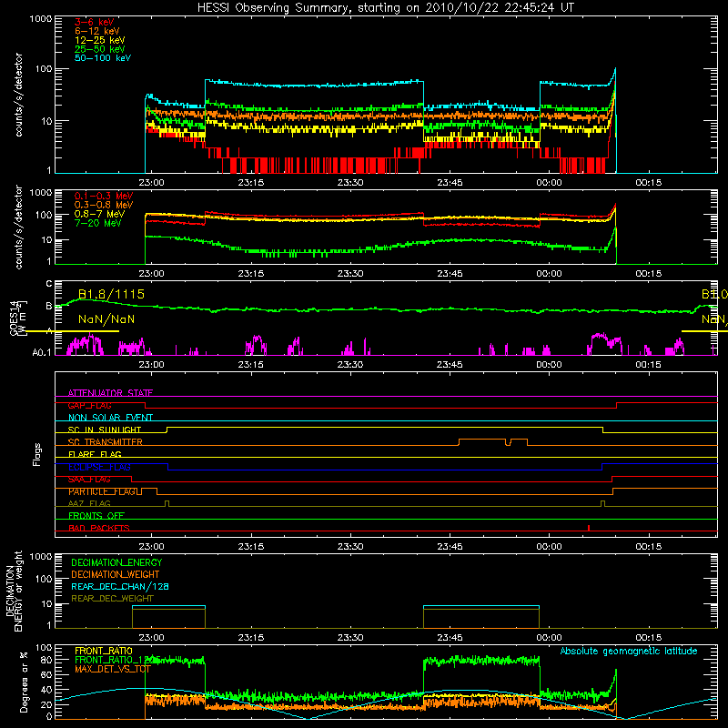
Task: Click the 00:15 tick label under flags panel
Action: tap(648, 547)
